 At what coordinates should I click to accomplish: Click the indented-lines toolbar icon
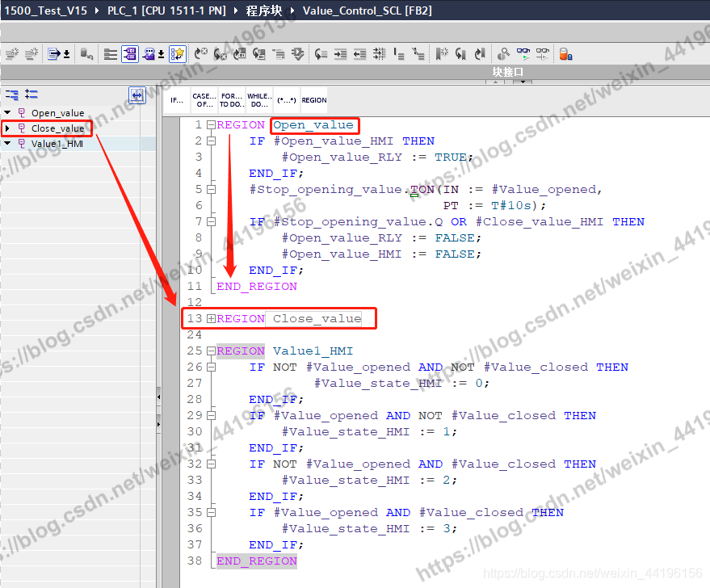pos(279,54)
